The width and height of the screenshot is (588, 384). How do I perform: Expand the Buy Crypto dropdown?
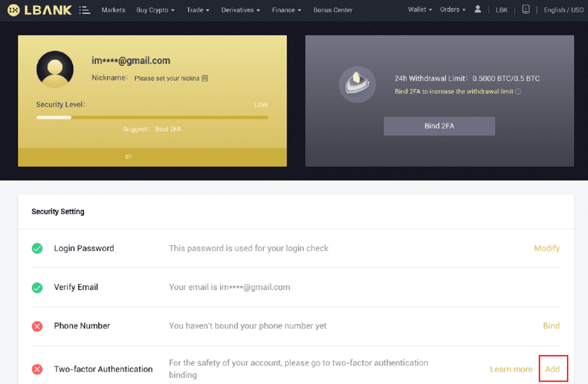(155, 10)
